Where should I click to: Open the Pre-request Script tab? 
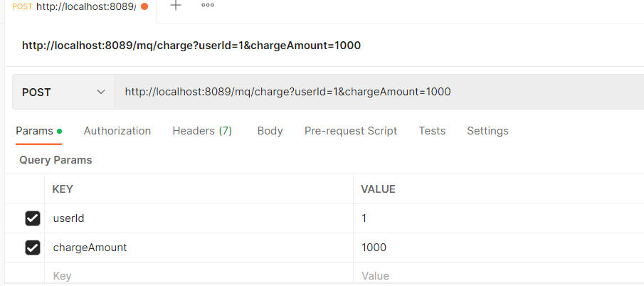351,131
